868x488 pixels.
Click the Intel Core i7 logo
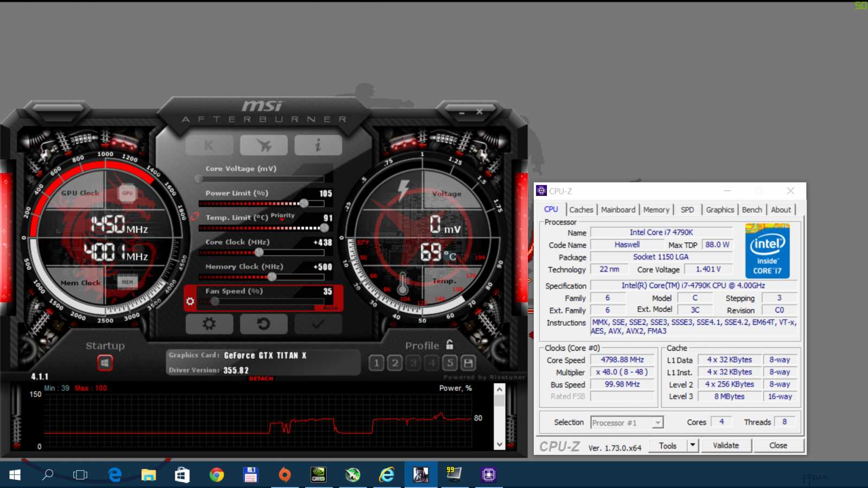click(x=767, y=251)
